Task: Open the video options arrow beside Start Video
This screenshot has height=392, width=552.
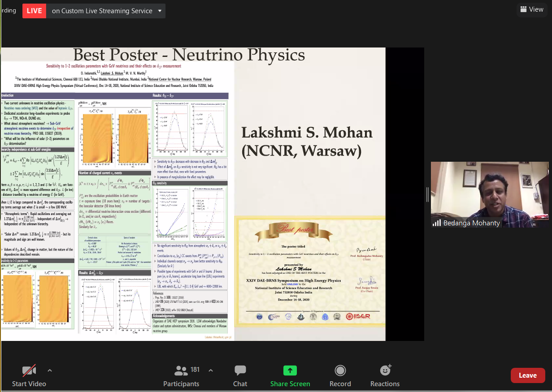Action: tap(50, 370)
